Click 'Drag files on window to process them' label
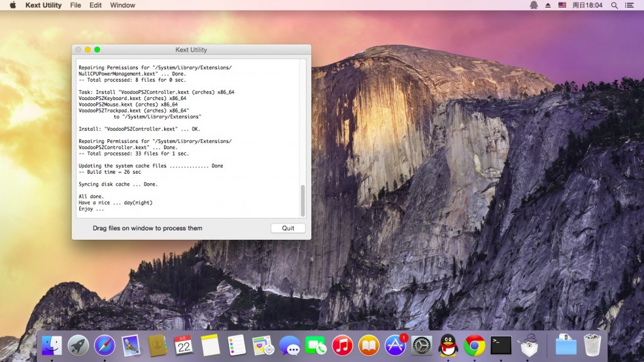 coord(147,228)
